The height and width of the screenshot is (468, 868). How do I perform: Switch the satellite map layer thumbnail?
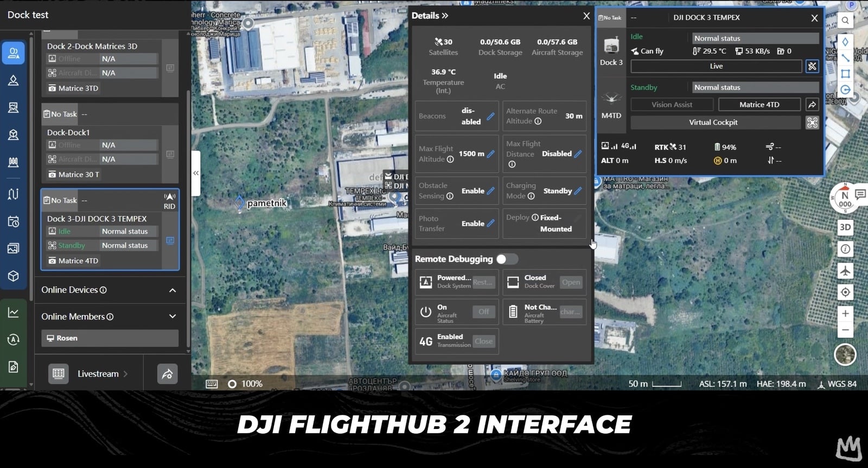click(845, 355)
